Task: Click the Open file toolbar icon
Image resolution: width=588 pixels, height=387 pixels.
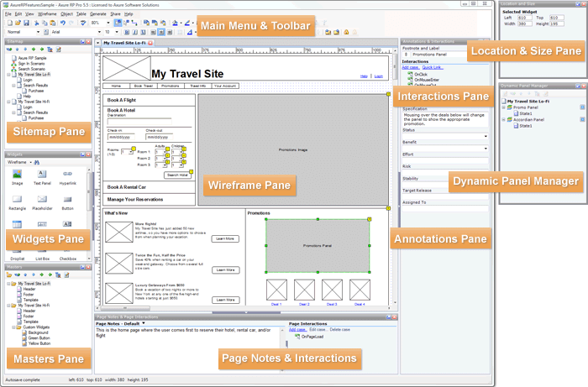Action: coord(18,23)
